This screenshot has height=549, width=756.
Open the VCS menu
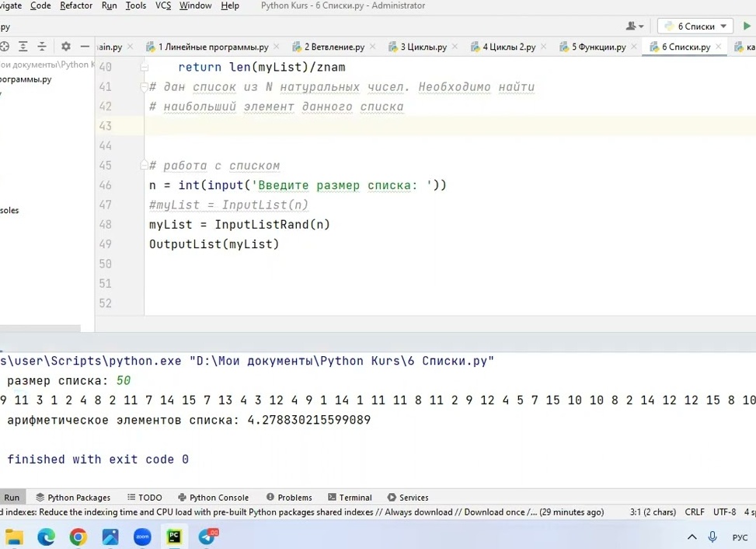[x=163, y=5]
